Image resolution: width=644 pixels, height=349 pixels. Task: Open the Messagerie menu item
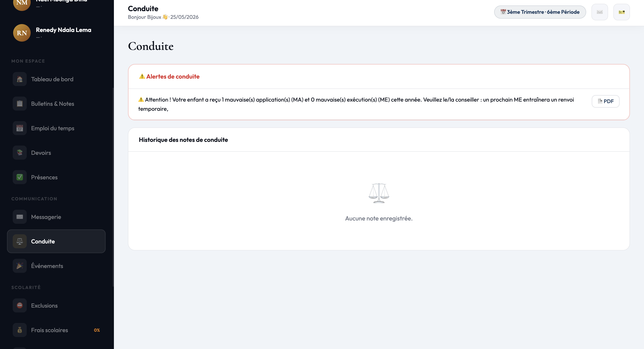point(56,217)
